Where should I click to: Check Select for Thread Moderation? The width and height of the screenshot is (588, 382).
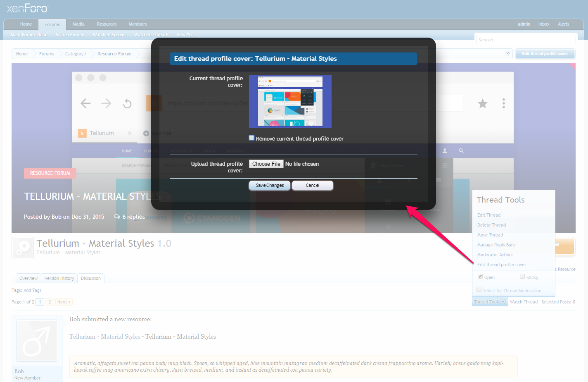coord(479,290)
